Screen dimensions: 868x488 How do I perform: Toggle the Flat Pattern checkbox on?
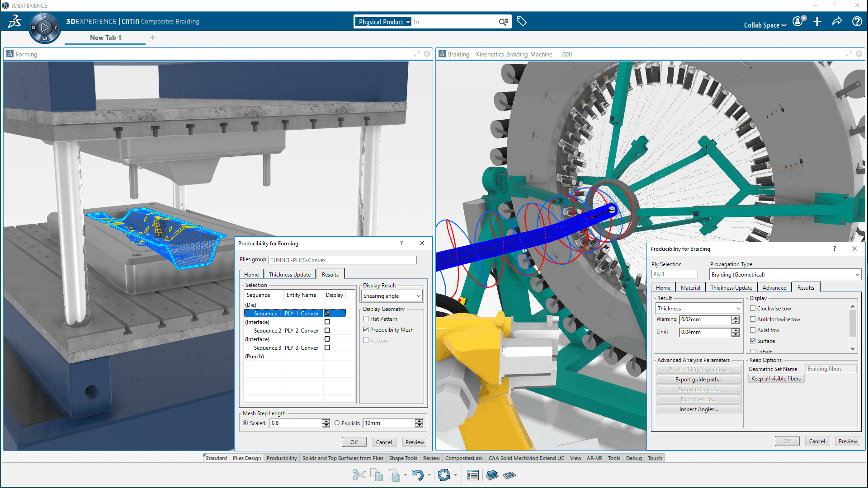pyautogui.click(x=367, y=319)
